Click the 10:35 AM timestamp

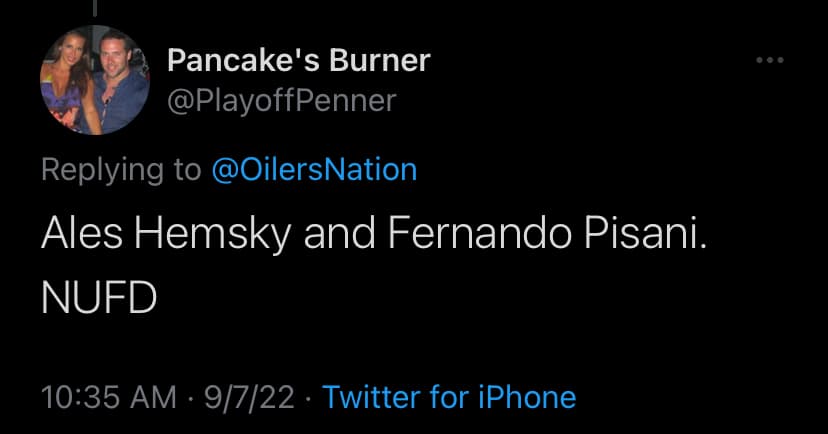click(108, 397)
